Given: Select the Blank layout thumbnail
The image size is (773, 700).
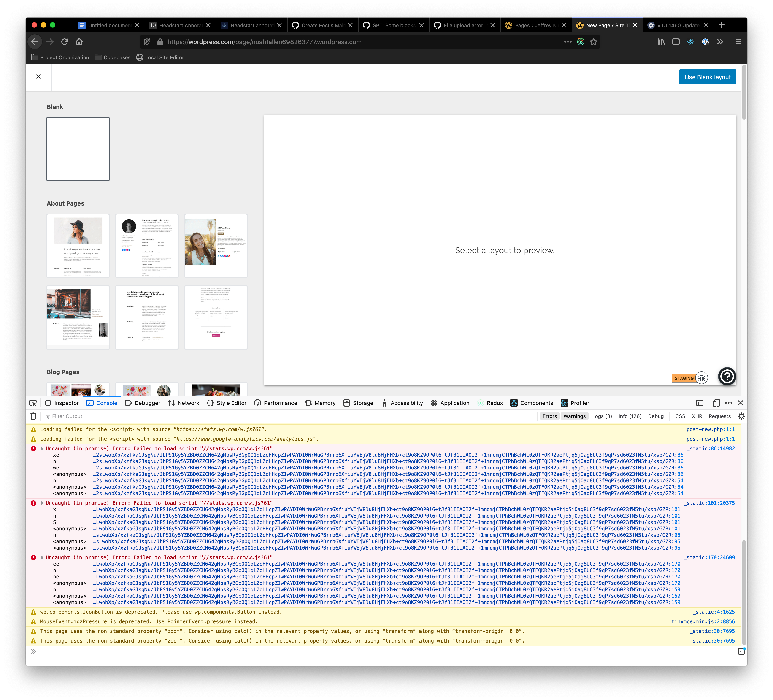Looking at the screenshot, I should click(78, 149).
